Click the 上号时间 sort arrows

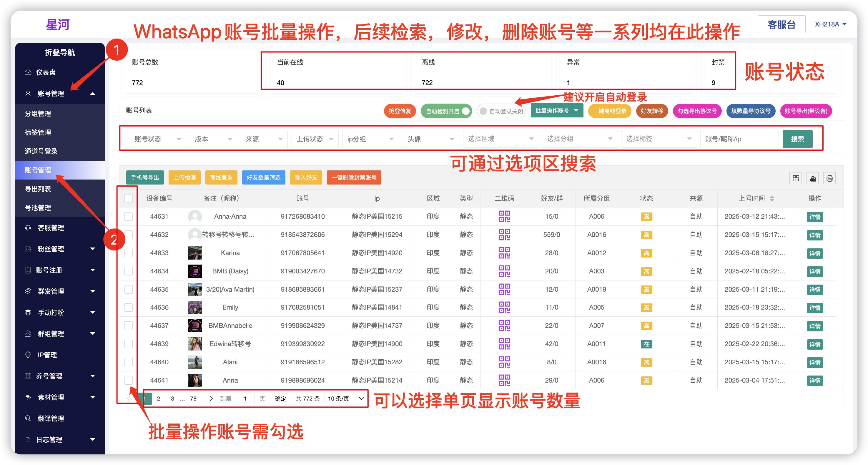[x=772, y=198]
